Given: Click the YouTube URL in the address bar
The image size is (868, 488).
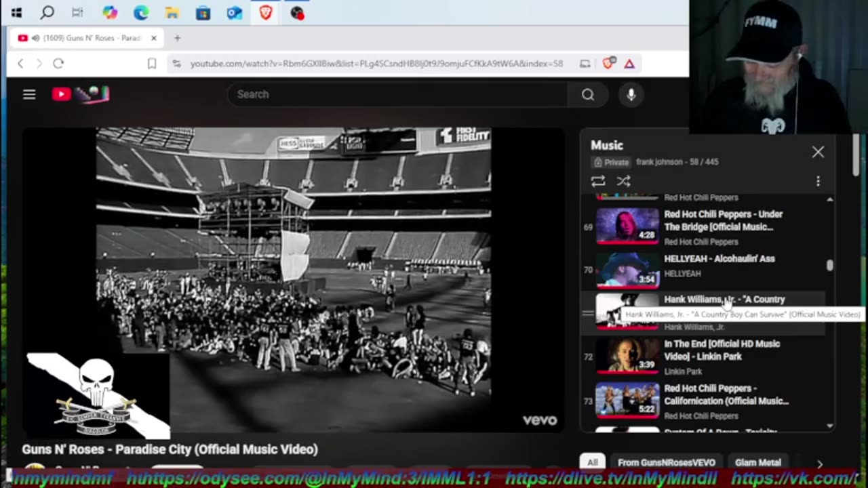Looking at the screenshot, I should pyautogui.click(x=376, y=63).
